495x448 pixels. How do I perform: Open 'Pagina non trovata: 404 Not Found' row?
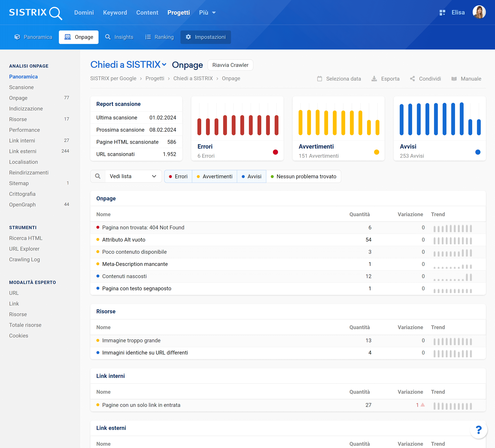click(x=288, y=227)
